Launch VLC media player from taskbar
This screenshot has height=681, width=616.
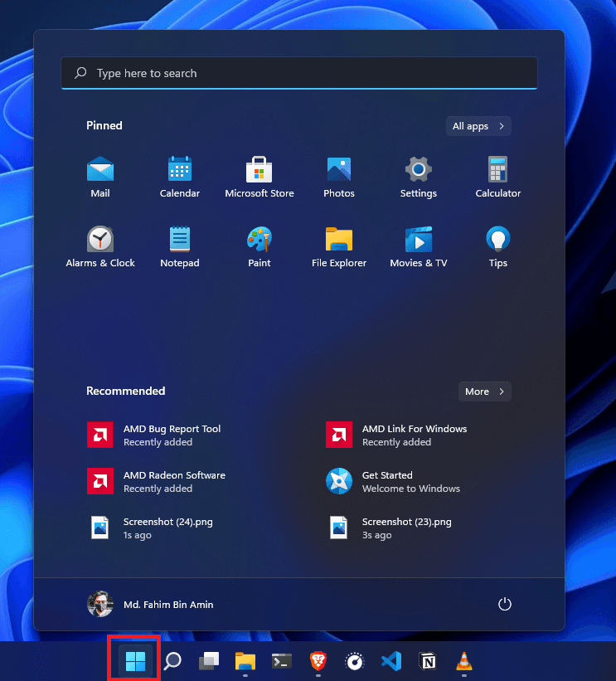464,661
